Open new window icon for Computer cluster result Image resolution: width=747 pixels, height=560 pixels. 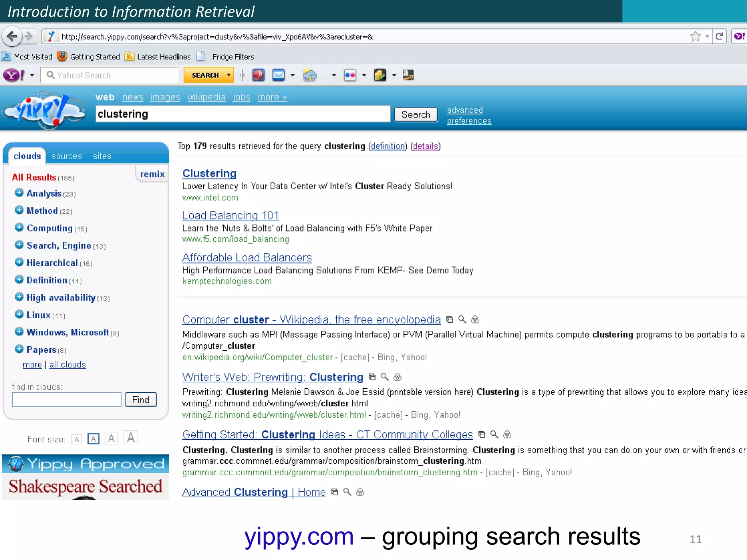click(450, 320)
